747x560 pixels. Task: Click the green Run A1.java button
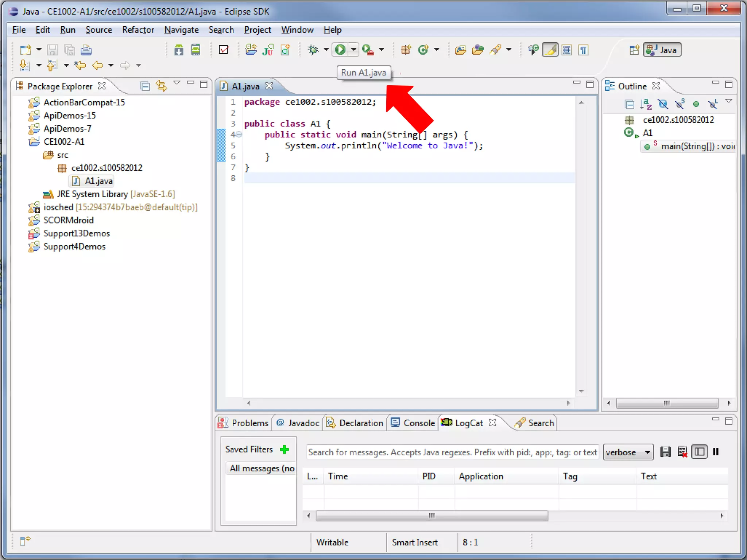(x=340, y=50)
